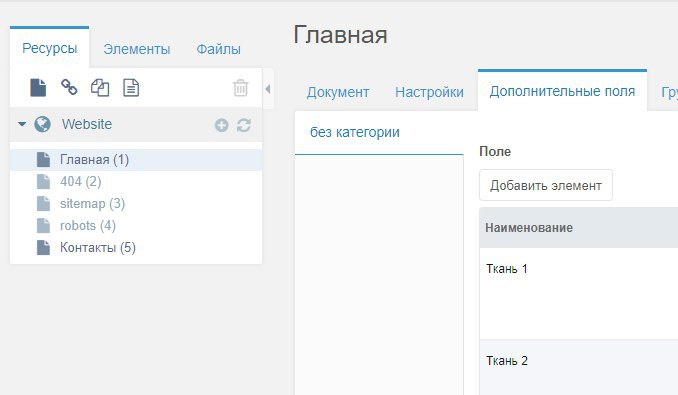This screenshot has width=678, height=395.
Task: Create a new resource document
Action: click(x=38, y=88)
